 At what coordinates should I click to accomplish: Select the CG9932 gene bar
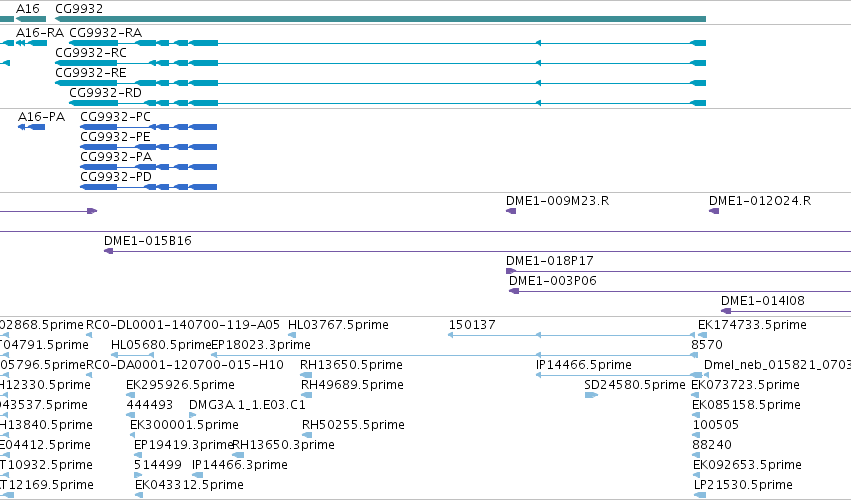click(380, 19)
